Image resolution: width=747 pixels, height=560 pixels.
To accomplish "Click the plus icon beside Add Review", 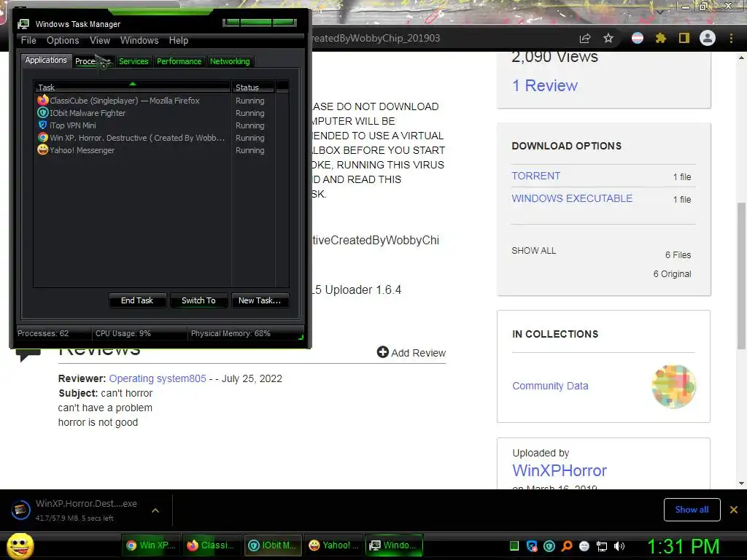I will pos(382,352).
